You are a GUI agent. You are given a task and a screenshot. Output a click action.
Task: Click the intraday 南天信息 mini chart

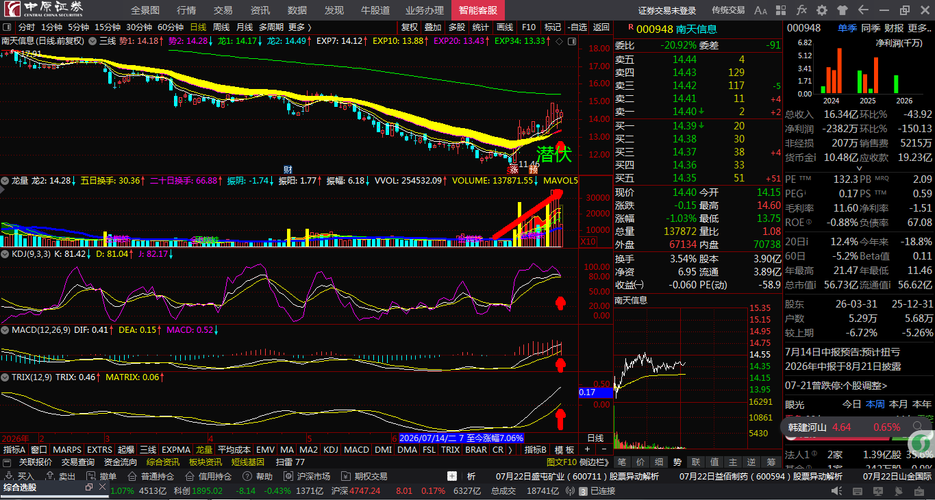(x=680, y=376)
